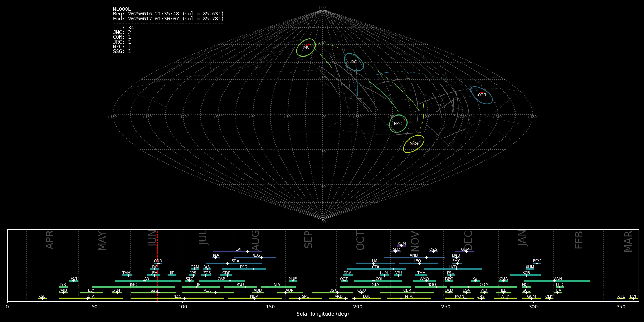Click the LYR shower peak marker
Image resolution: width=644 pixels, height=322 pixels.
pos(64,287)
